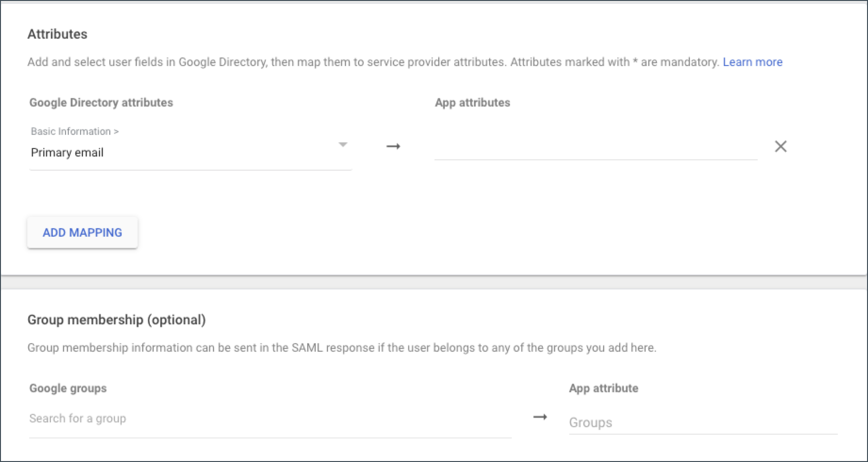The height and width of the screenshot is (462, 868).
Task: Focus the Groups app attribute field
Action: point(702,422)
